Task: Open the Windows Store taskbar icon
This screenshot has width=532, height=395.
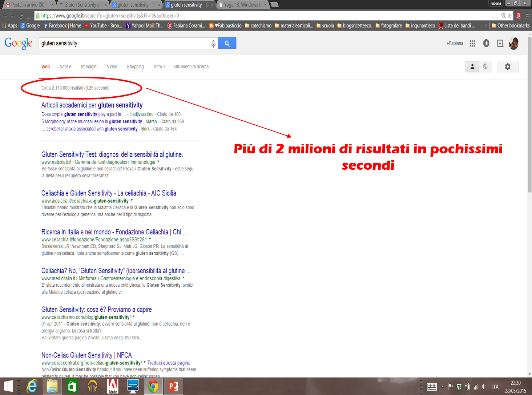Action: [72, 386]
